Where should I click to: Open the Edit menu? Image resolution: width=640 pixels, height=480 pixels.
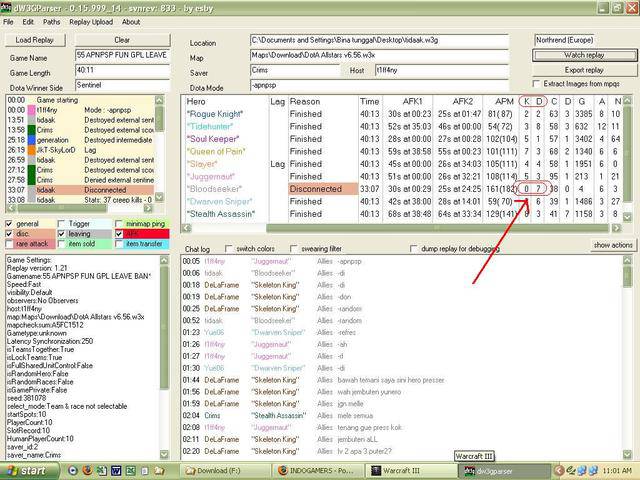(28, 22)
